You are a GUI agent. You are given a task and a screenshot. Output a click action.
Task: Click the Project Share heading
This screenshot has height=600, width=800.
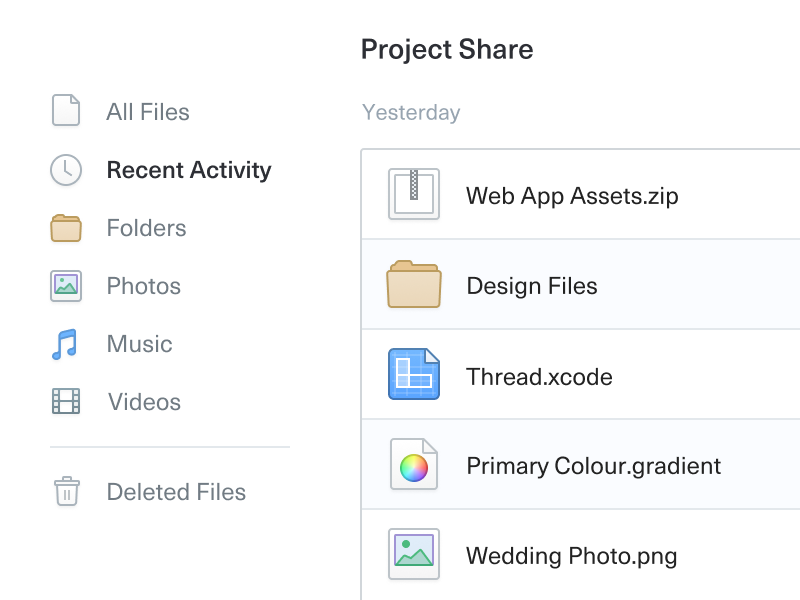point(447,50)
